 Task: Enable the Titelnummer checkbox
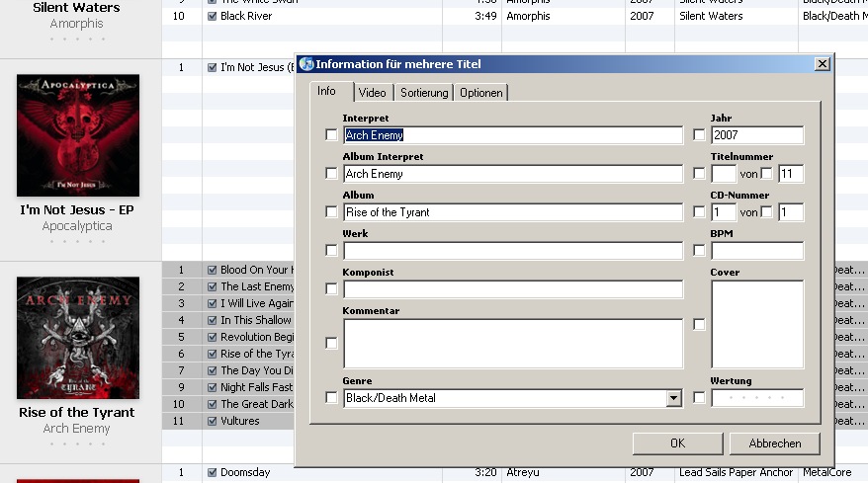point(699,174)
